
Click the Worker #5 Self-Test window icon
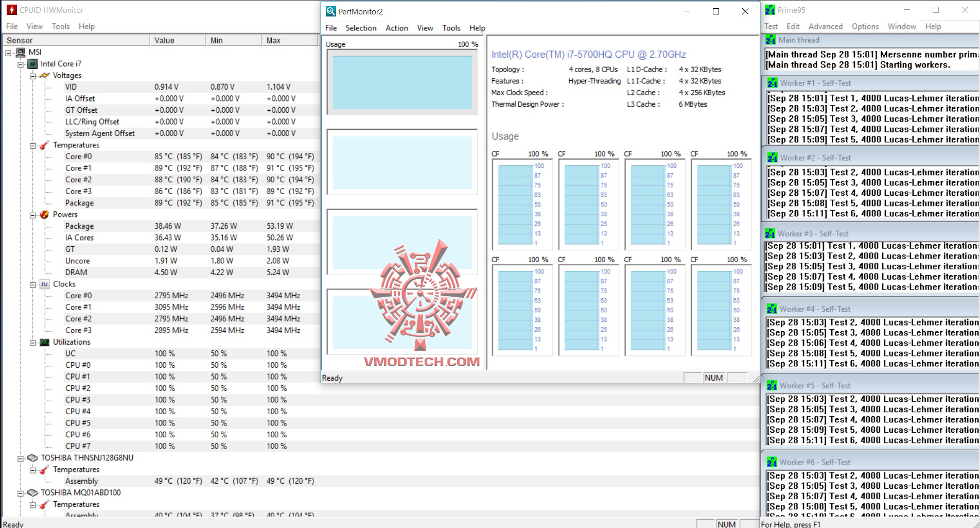pos(772,385)
